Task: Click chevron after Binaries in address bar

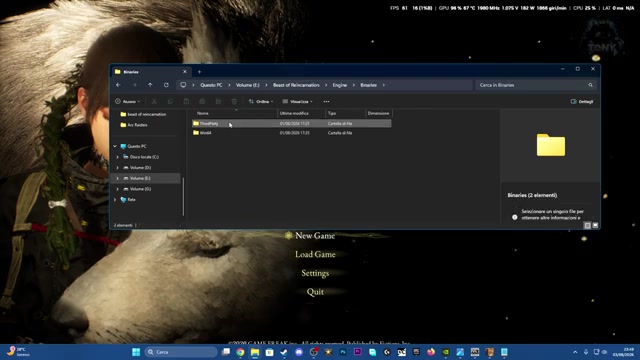Action: coord(384,85)
